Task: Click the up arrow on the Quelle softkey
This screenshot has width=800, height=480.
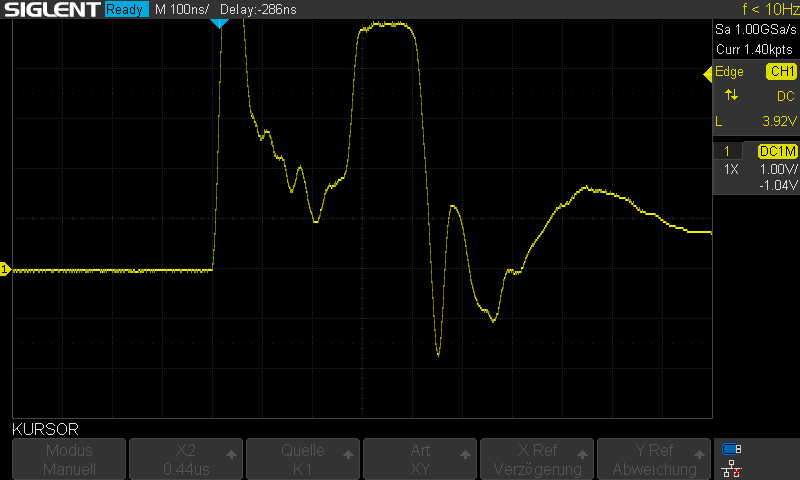Action: coord(348,454)
